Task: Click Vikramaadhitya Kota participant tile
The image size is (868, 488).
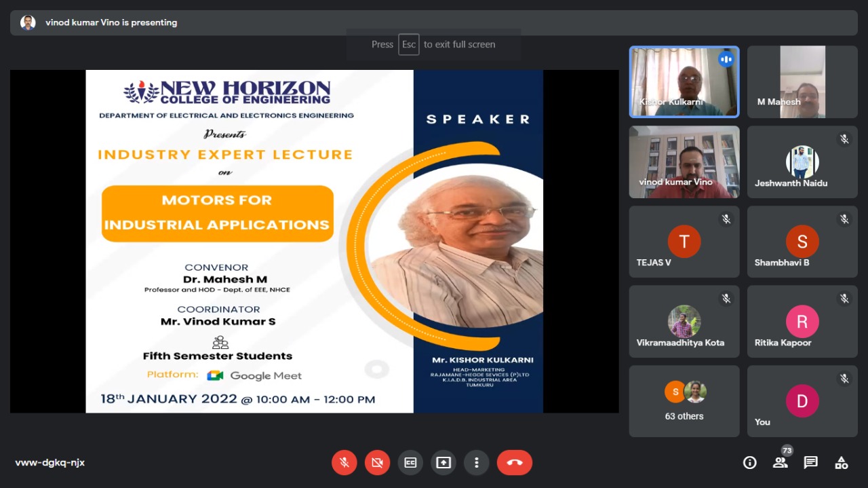Action: (x=684, y=322)
